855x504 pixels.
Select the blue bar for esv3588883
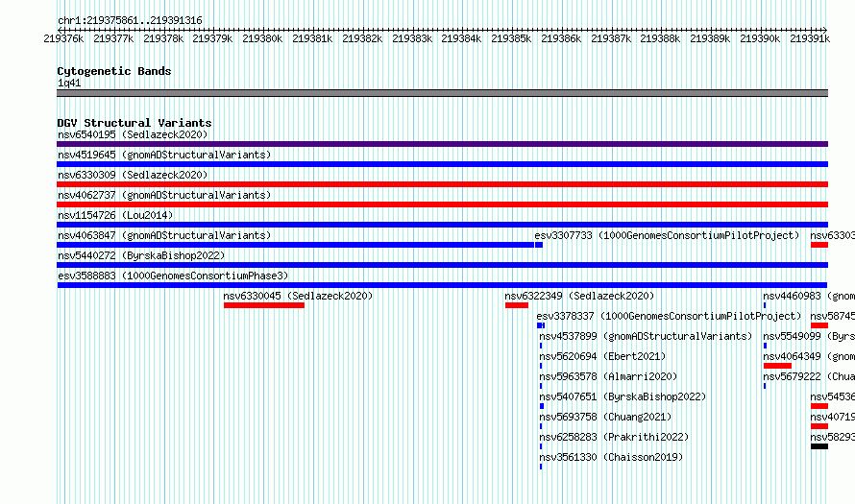coord(442,285)
